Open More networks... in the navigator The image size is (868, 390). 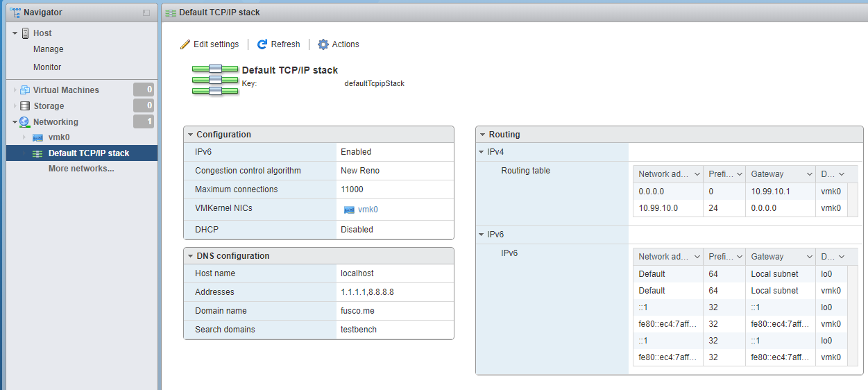point(81,169)
